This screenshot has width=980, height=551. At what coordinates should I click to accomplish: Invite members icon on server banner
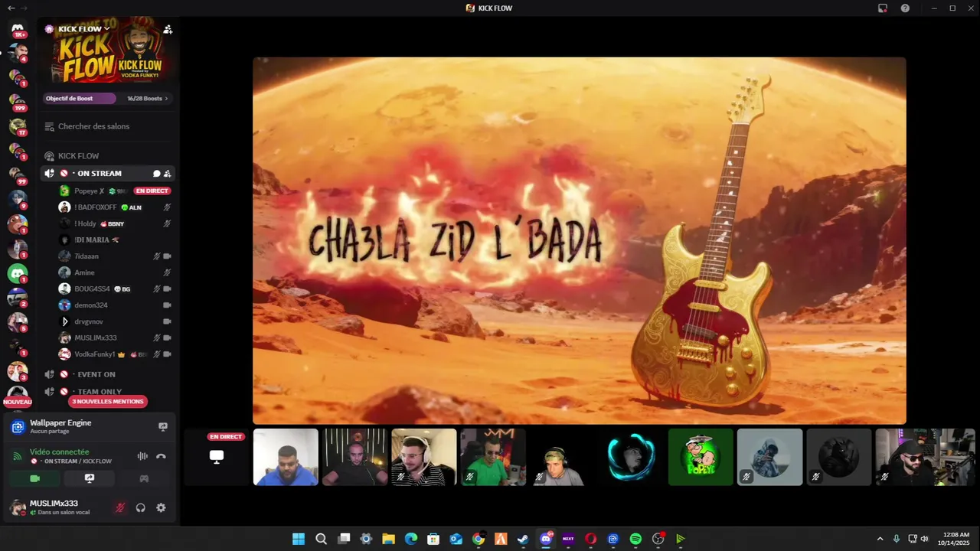pos(168,29)
